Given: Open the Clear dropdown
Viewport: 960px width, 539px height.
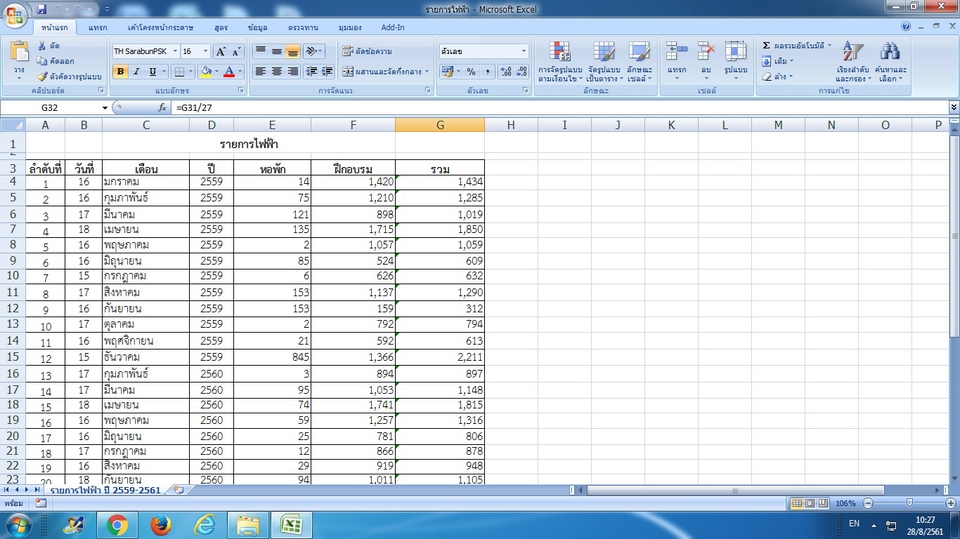Looking at the screenshot, I should [x=777, y=77].
